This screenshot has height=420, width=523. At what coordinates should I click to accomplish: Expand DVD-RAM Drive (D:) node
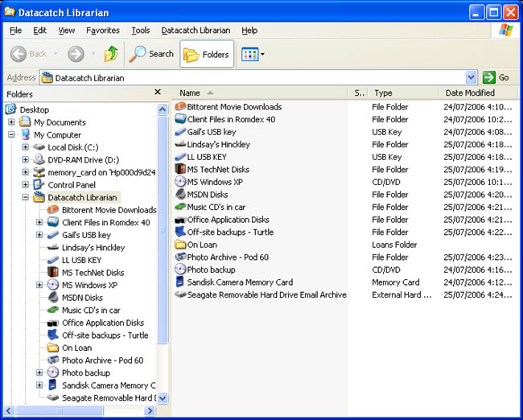[x=26, y=160]
